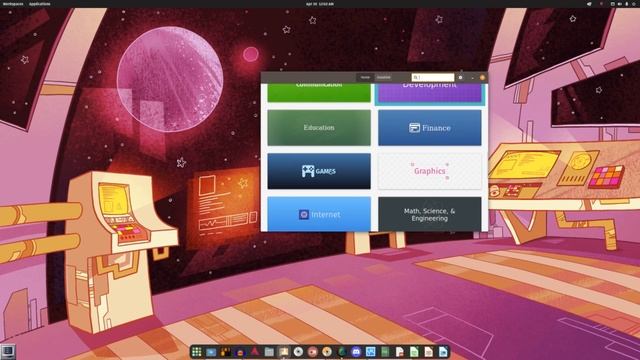Image resolution: width=640 pixels, height=360 pixels.
Task: Open the Communication category banner
Action: click(319, 93)
